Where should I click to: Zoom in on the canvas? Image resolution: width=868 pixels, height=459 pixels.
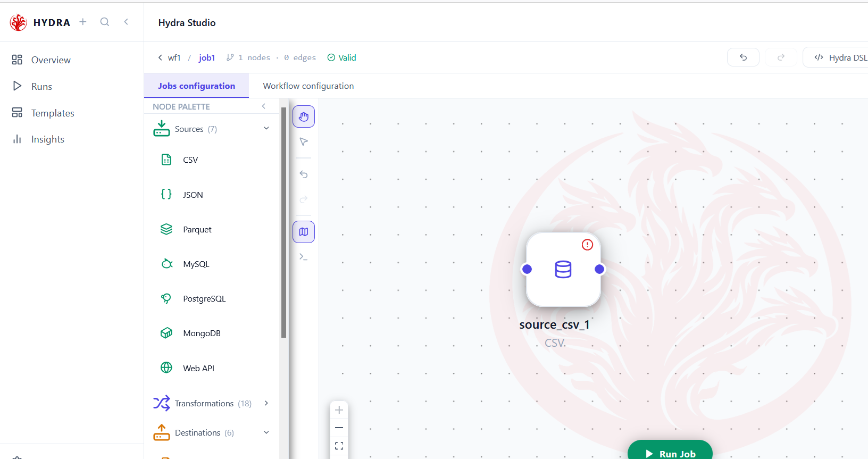click(339, 410)
